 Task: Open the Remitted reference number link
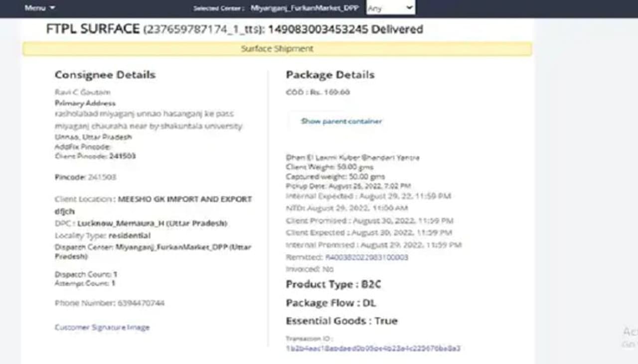pyautogui.click(x=367, y=257)
